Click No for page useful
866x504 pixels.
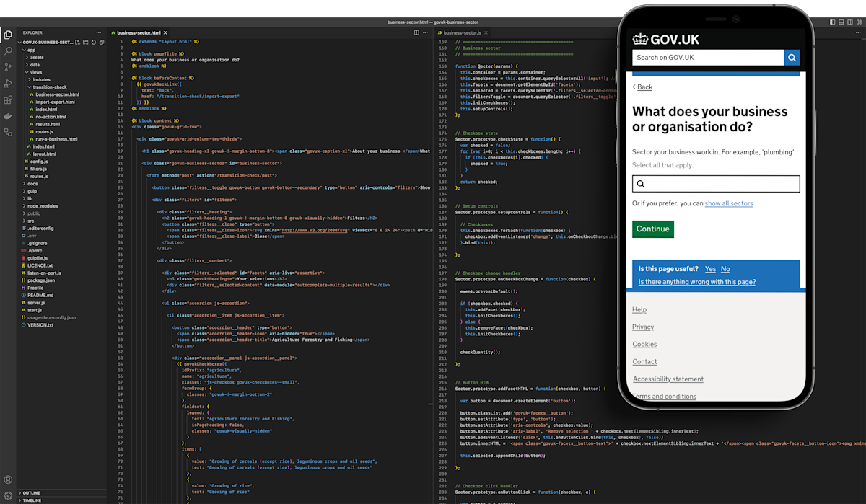(725, 269)
